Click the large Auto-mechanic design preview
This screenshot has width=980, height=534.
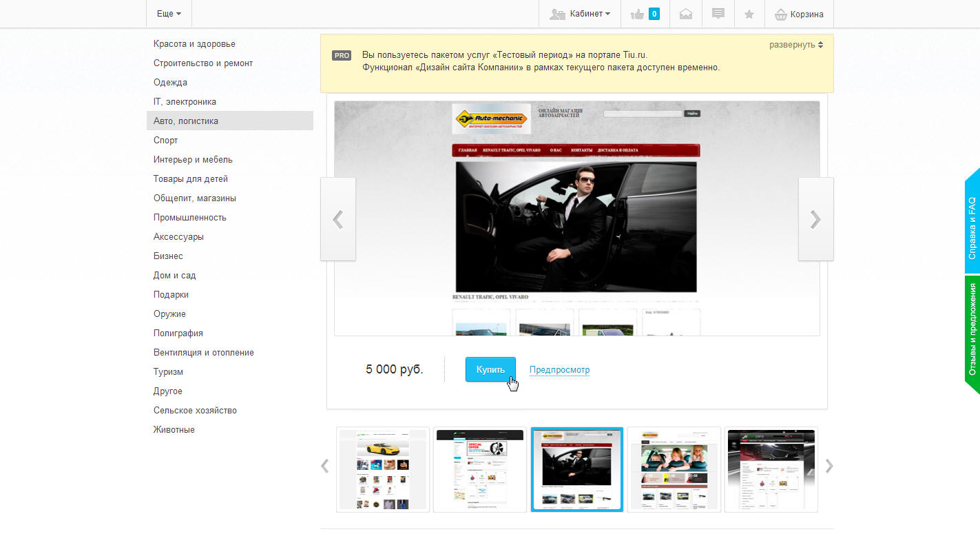(x=577, y=218)
